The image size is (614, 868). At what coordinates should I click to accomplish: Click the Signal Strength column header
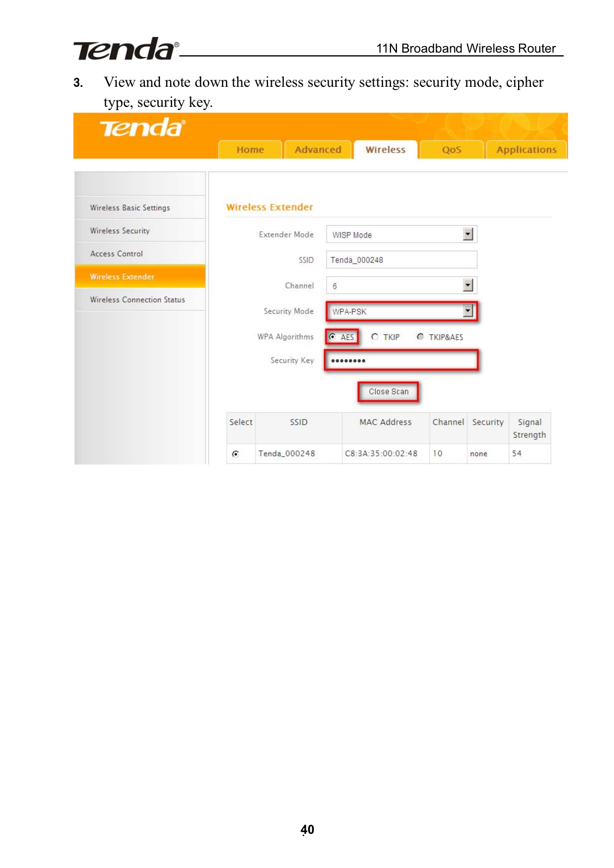pos(529,428)
